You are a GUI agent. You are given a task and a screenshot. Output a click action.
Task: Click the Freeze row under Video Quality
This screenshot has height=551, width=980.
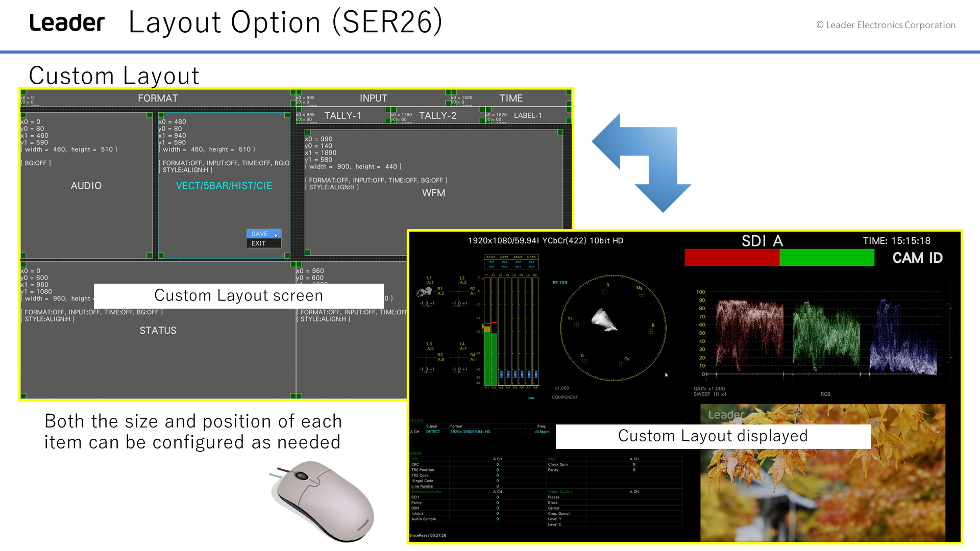[614, 497]
